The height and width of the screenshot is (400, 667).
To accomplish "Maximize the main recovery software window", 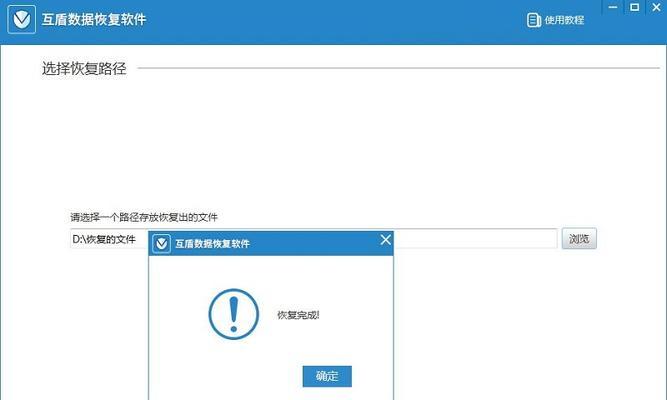I will (634, 7).
